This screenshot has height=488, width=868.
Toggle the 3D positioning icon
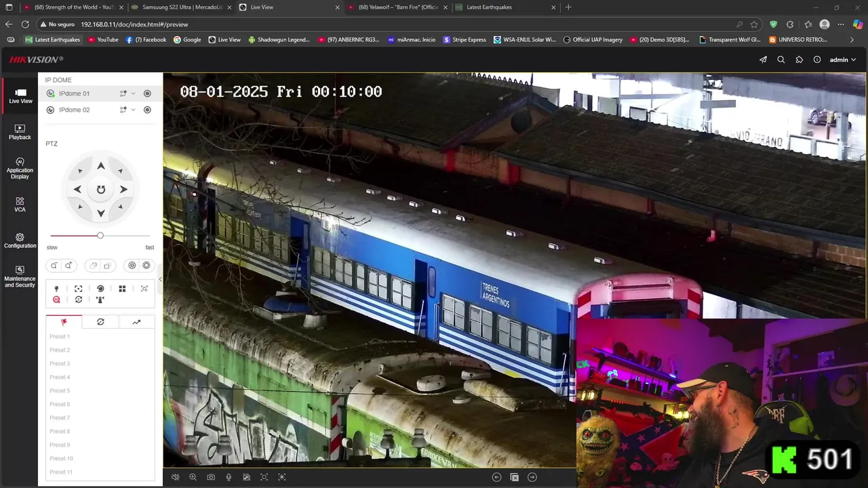[144, 289]
